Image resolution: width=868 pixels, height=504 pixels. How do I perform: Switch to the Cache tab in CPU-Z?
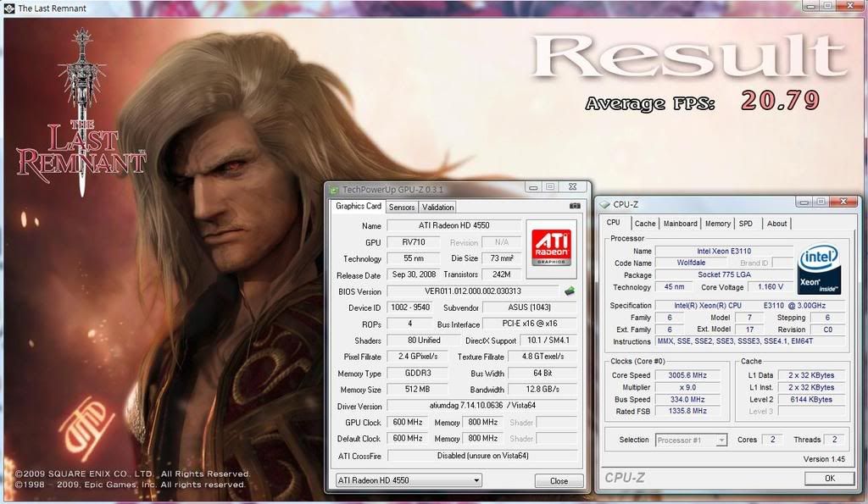click(645, 224)
